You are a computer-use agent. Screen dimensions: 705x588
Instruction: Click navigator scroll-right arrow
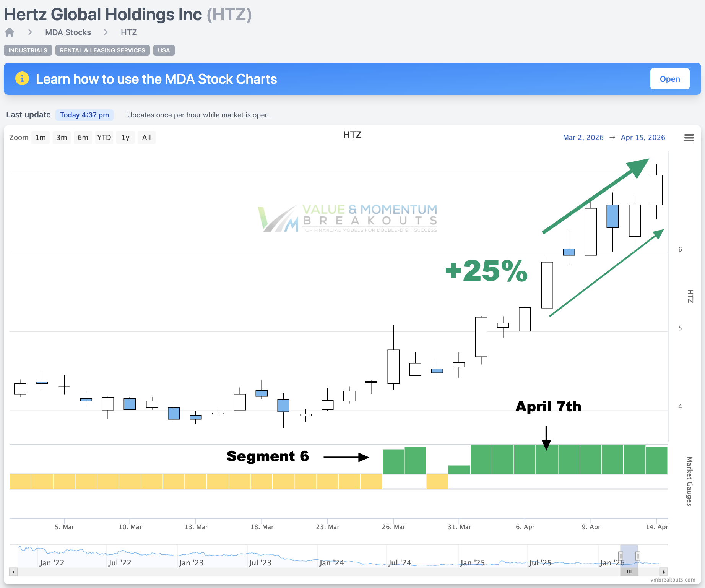tap(664, 572)
